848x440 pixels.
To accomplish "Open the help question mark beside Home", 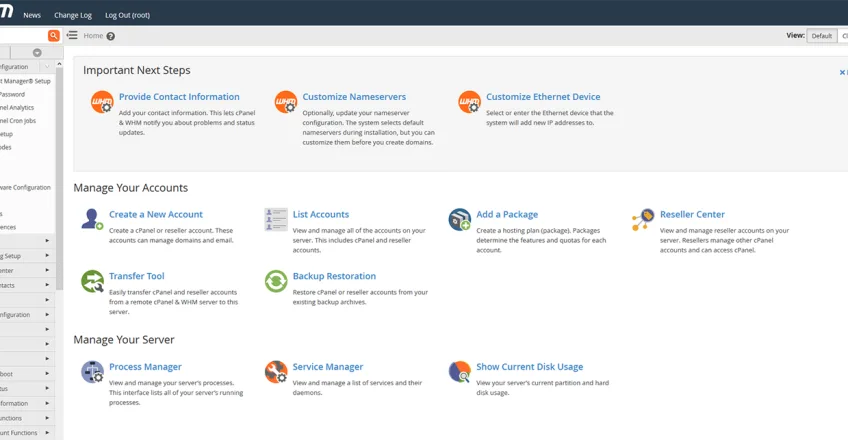I will 110,36.
